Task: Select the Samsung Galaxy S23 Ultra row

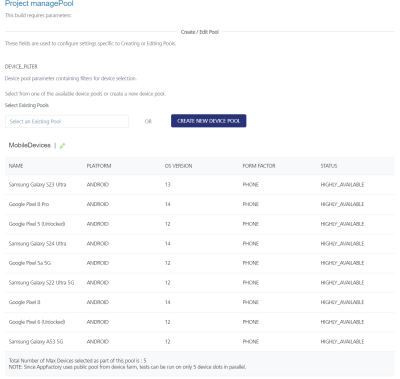Action: [x=200, y=185]
